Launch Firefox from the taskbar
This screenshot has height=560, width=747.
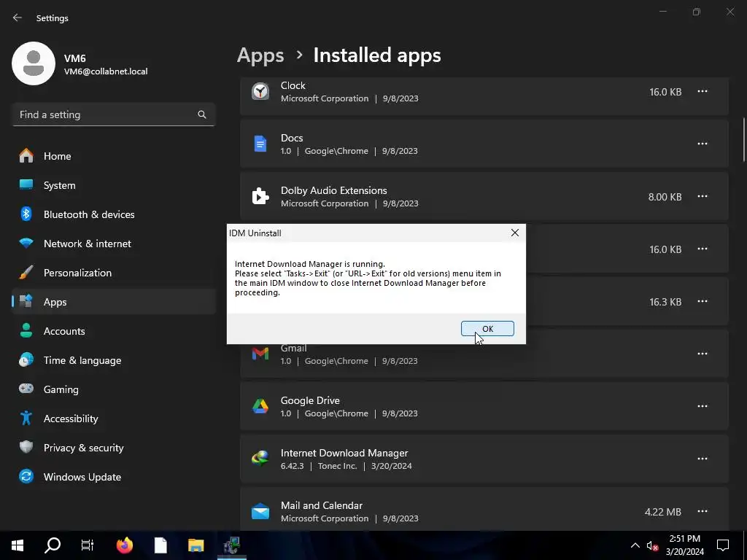[x=125, y=545]
